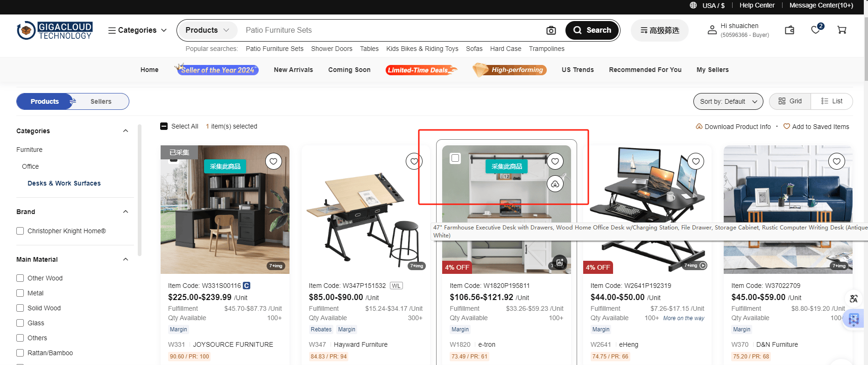Click Download Product Info
The height and width of the screenshot is (365, 868).
[x=734, y=127]
